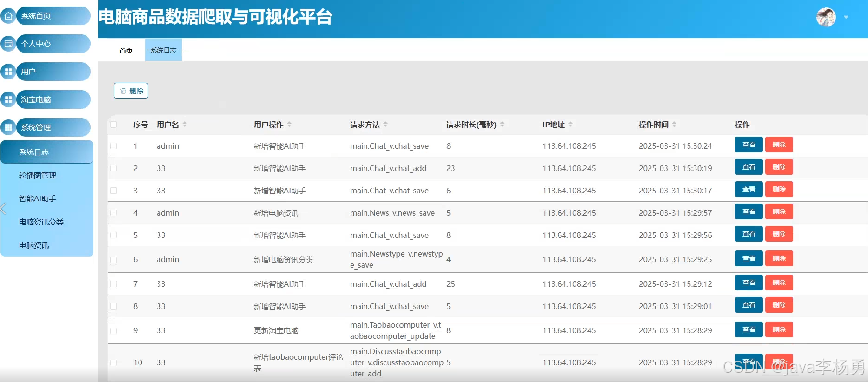Click 查看 for row 9 更新淘宝电脑
This screenshot has height=382, width=868.
749,329
